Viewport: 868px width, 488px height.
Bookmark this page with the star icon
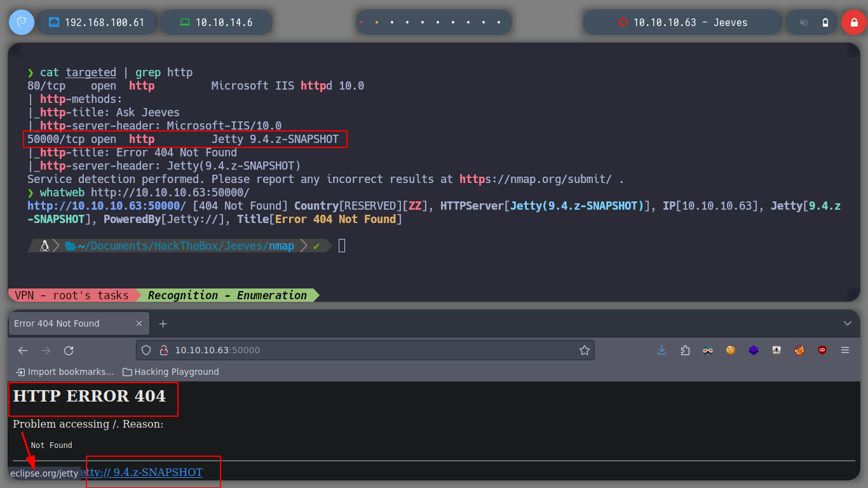[x=585, y=350]
